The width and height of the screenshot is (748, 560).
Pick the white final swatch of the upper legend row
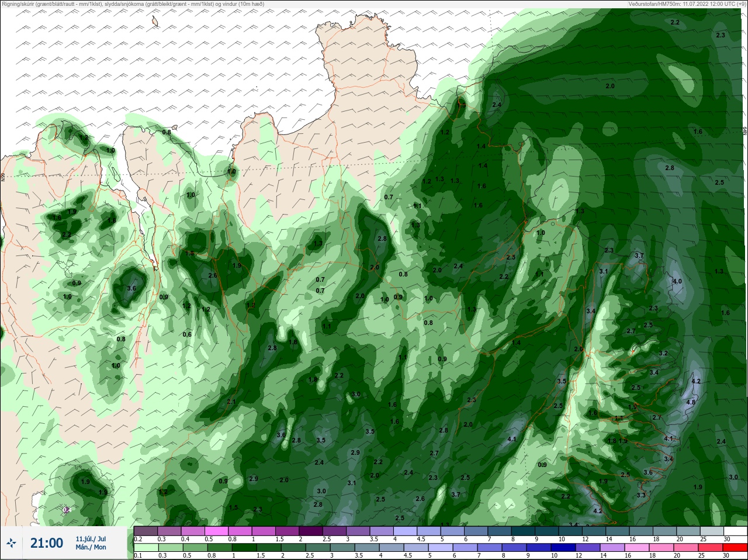click(736, 531)
